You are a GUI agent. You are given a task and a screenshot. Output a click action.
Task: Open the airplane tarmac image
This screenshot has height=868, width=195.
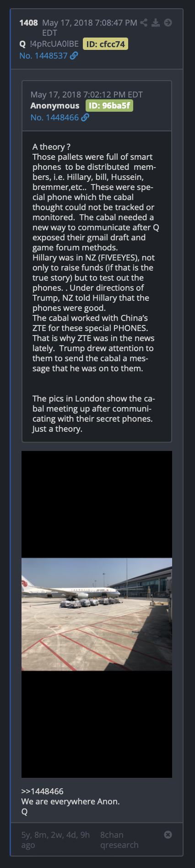[x=97, y=614]
